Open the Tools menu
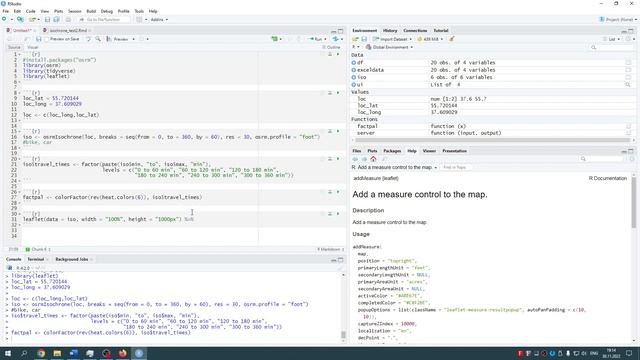640x360 pixels. pyautogui.click(x=139, y=11)
